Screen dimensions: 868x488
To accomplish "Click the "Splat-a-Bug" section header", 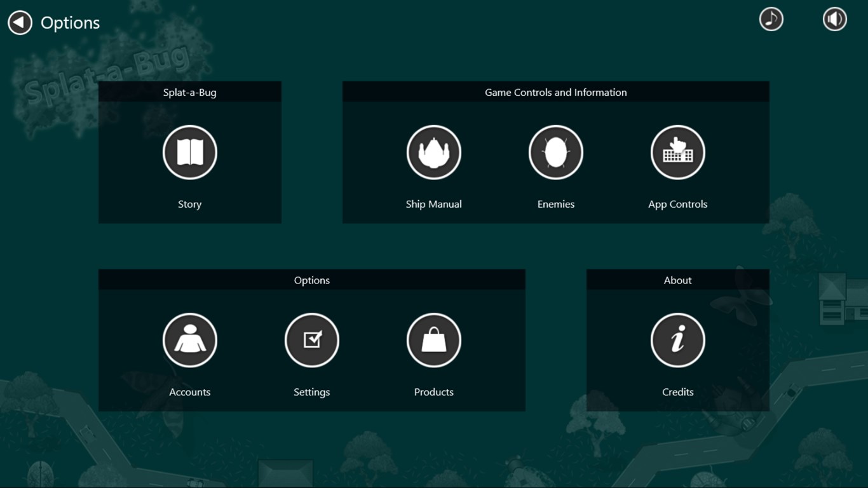I will (190, 92).
